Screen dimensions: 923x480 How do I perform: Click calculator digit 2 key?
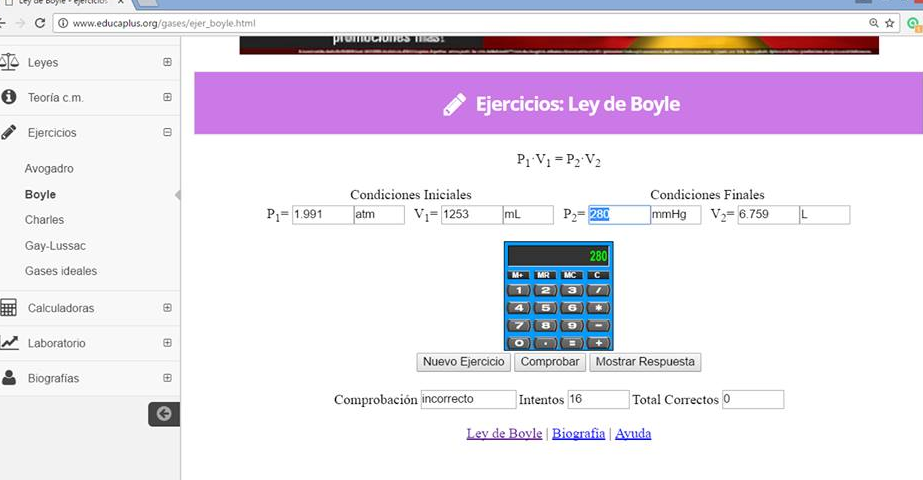pyautogui.click(x=545, y=290)
